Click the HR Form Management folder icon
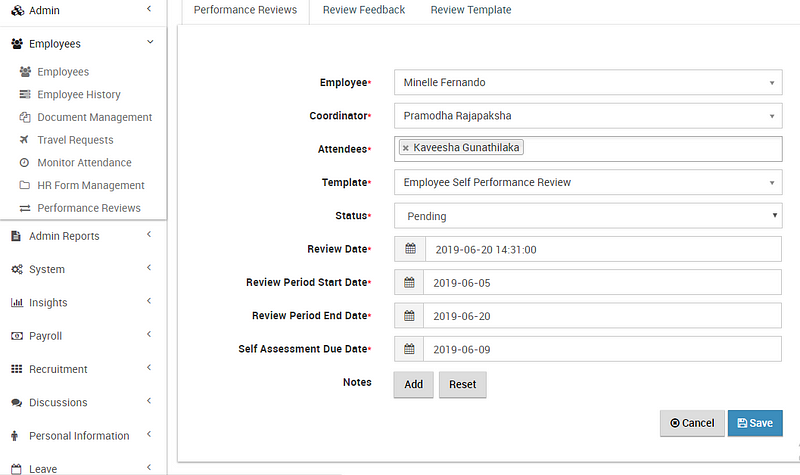Viewport: 800px width, 475px height. point(24,185)
